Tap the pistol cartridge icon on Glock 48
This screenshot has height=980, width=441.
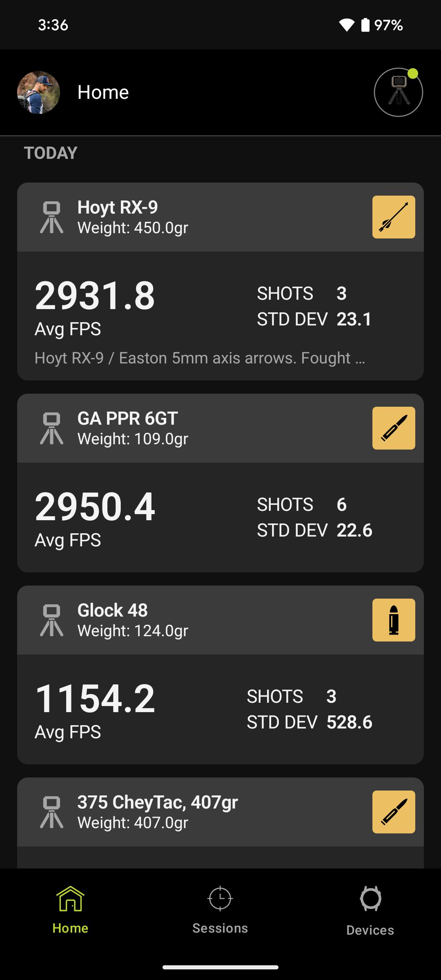click(394, 620)
